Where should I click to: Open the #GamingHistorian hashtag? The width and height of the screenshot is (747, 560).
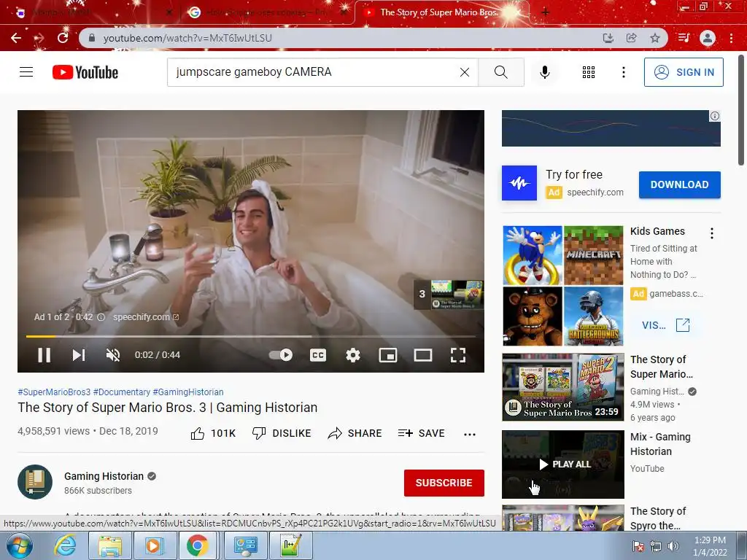[188, 392]
